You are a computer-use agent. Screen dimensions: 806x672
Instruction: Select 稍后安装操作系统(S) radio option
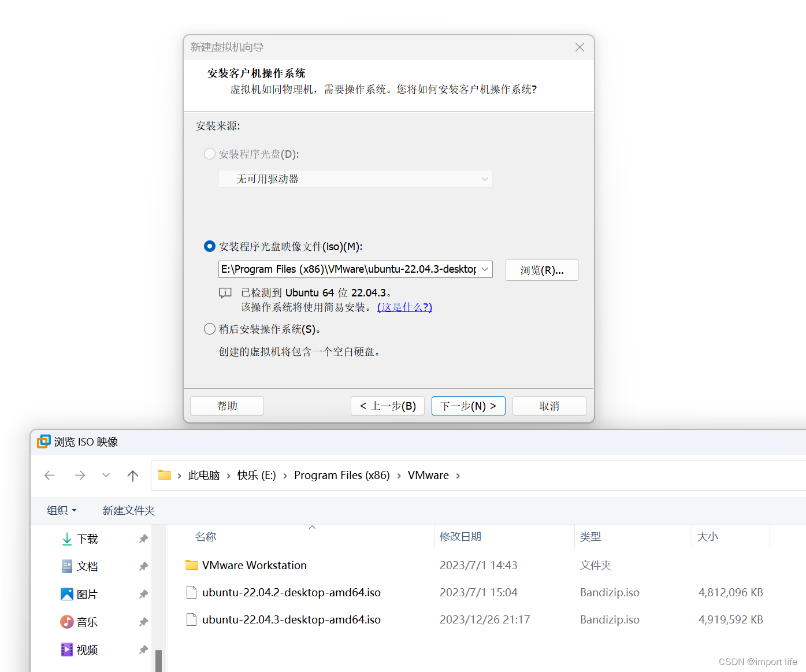point(210,329)
